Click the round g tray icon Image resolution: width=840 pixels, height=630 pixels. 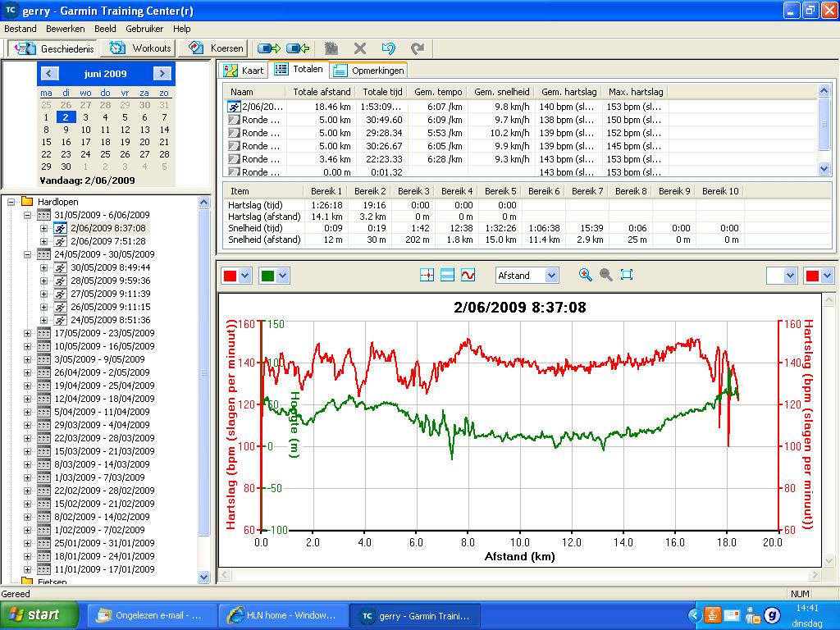772,615
